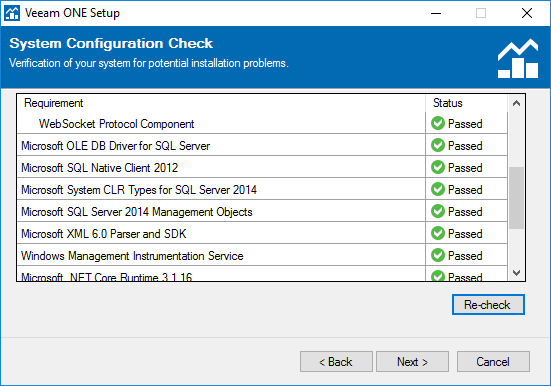Click green check for SQL Native Client 2012
This screenshot has width=551, height=386.
coord(438,167)
